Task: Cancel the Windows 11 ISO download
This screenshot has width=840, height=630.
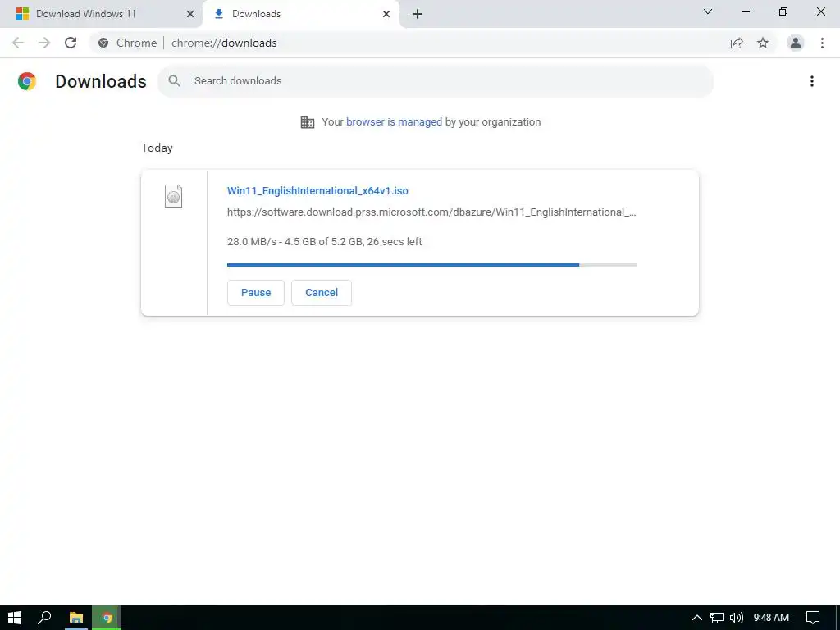Action: 322,293
